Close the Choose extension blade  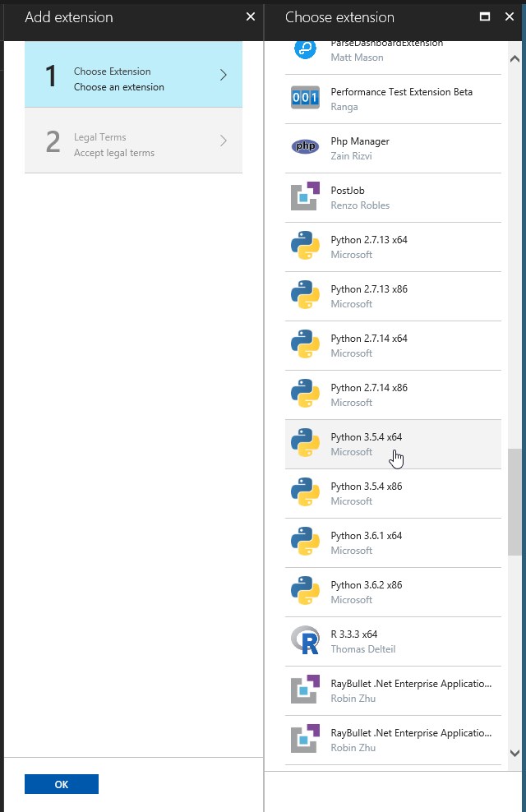[x=510, y=16]
